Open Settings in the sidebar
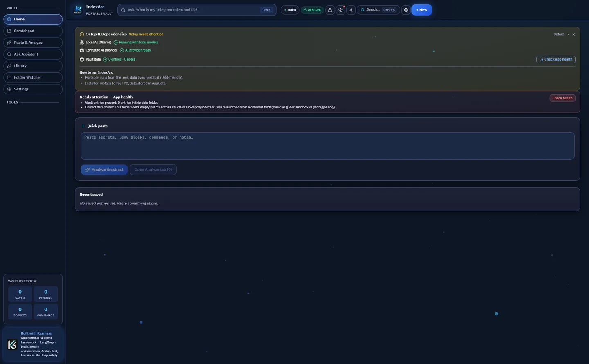Screen dimensions: 589x364 [33, 89]
